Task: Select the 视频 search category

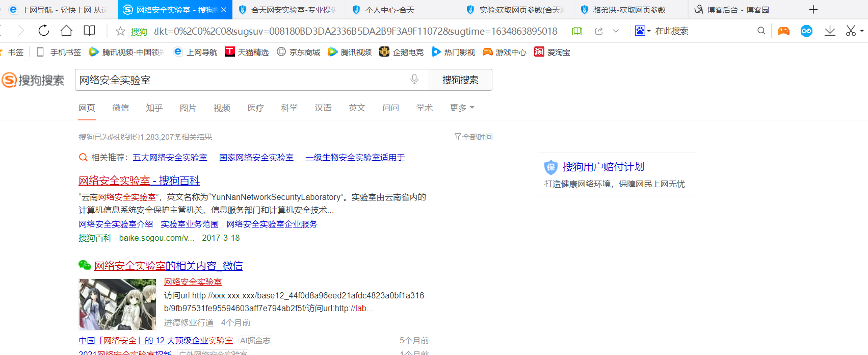Action: [x=222, y=108]
